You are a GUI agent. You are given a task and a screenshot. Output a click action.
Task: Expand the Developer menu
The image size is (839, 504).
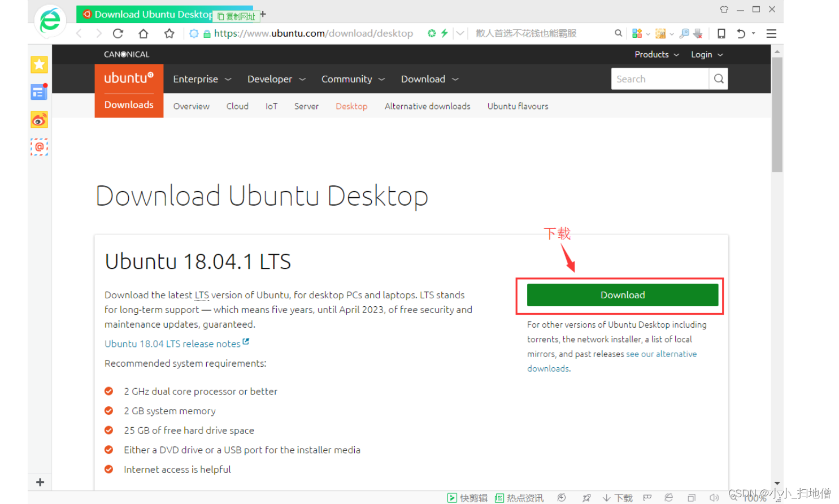click(276, 79)
